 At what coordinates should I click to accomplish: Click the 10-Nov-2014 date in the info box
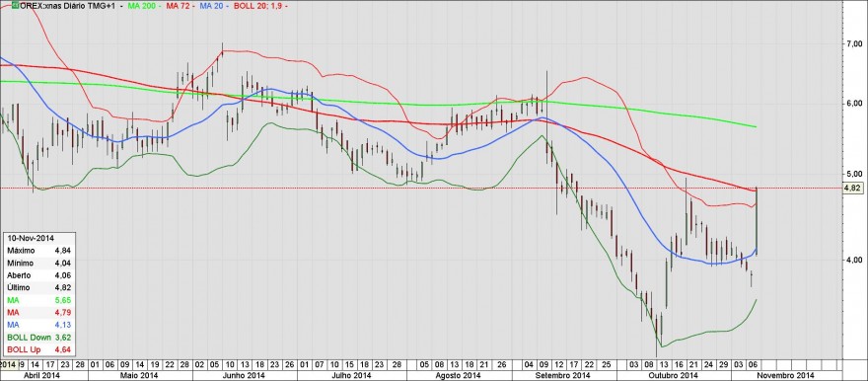[x=30, y=238]
